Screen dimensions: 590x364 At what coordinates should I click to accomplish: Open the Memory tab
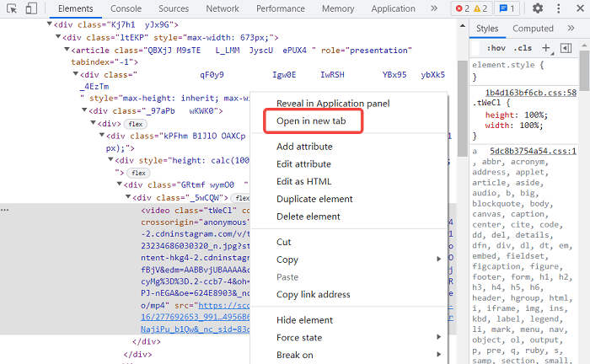pos(338,8)
